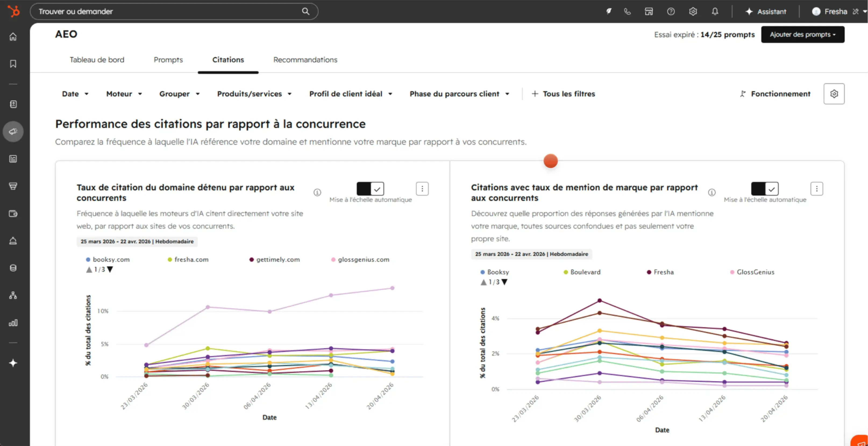This screenshot has width=868, height=446.
Task: Click Tous les filtres
Action: click(x=563, y=94)
